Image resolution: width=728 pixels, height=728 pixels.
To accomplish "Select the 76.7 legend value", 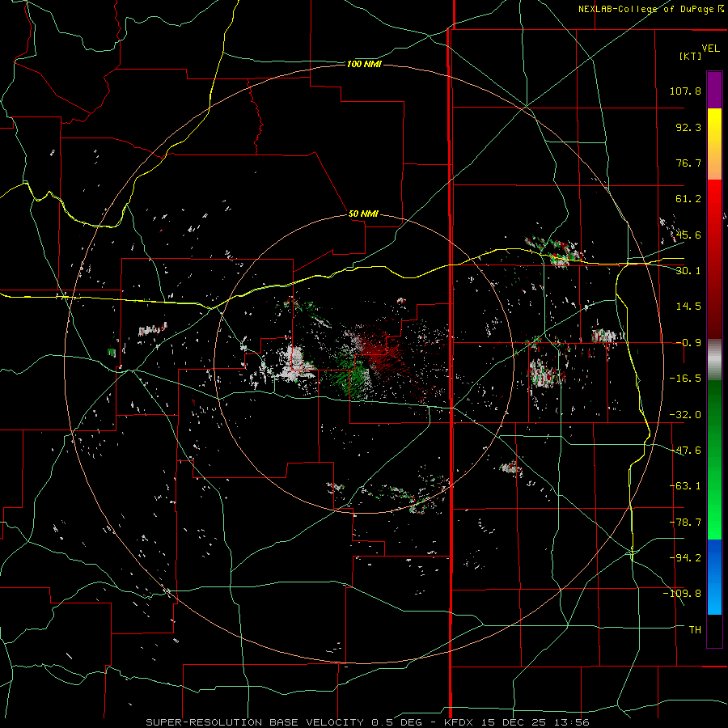I will click(x=688, y=163).
